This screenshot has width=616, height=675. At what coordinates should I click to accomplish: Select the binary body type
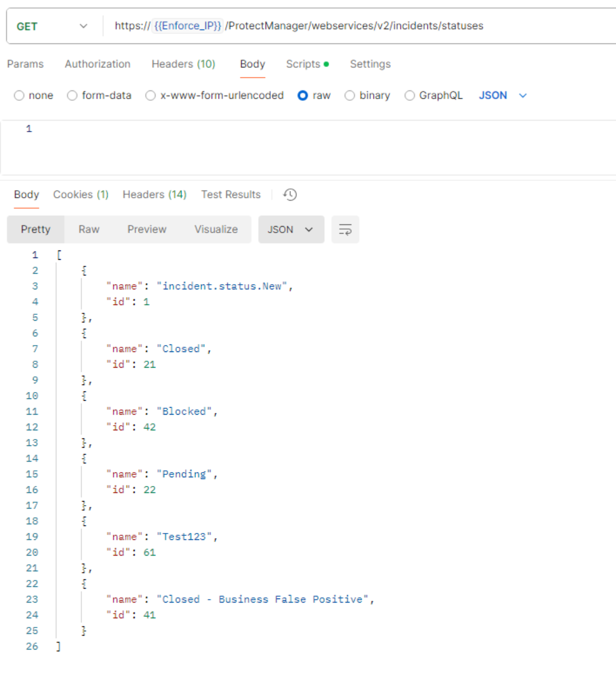coord(350,96)
